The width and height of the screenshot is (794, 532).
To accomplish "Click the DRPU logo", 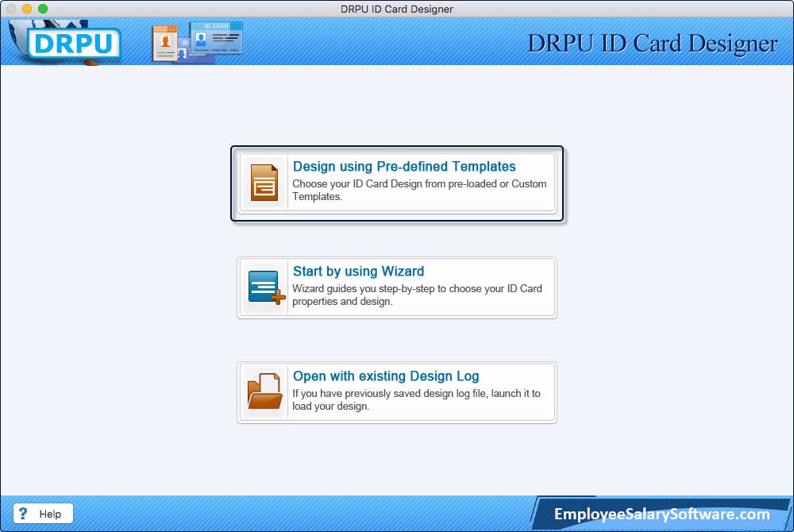I will click(73, 43).
